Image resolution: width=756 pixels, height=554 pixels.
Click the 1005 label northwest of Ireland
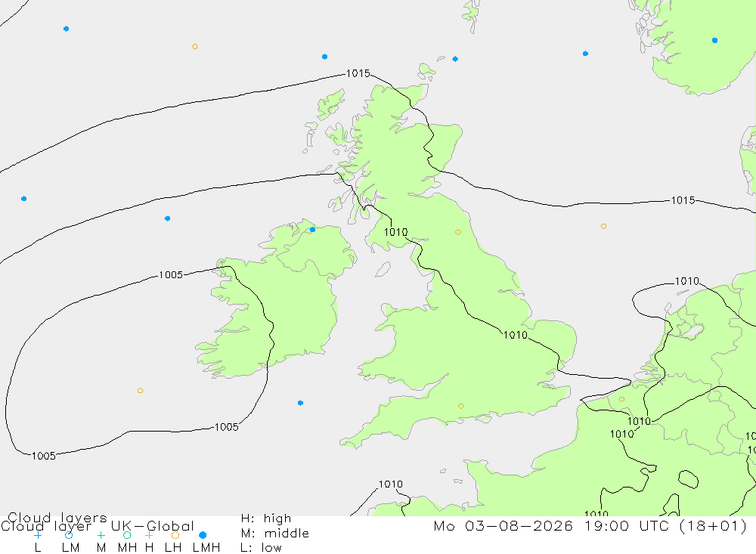[171, 275]
